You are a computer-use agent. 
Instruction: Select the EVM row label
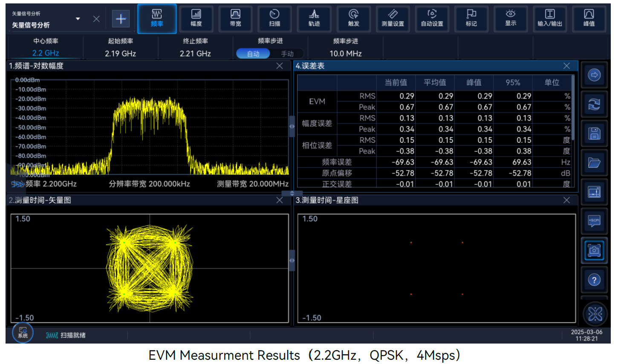(317, 101)
